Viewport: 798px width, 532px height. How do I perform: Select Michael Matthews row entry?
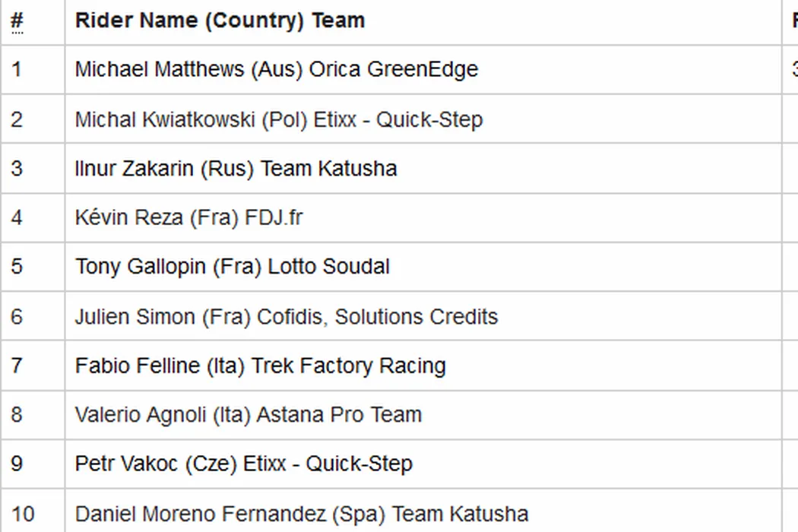tap(277, 70)
